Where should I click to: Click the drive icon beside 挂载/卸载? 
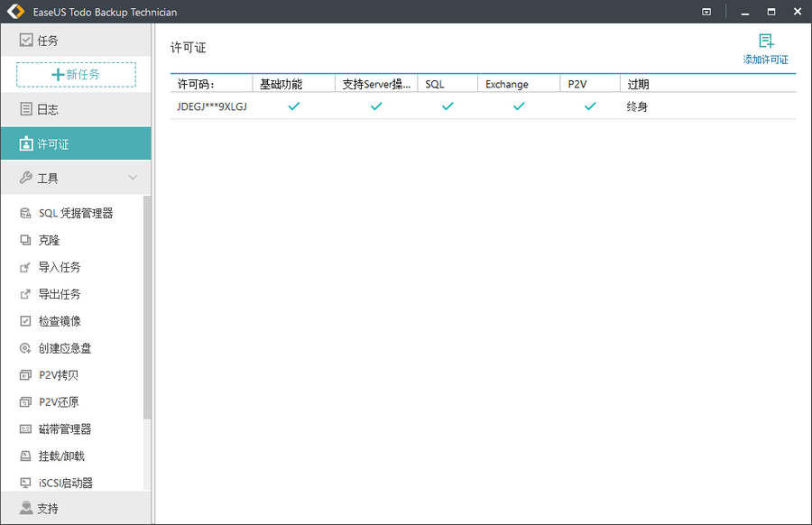tap(25, 456)
